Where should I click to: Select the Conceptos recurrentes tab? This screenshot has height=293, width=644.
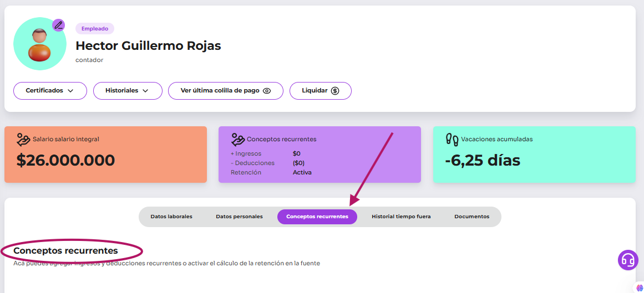point(317,217)
